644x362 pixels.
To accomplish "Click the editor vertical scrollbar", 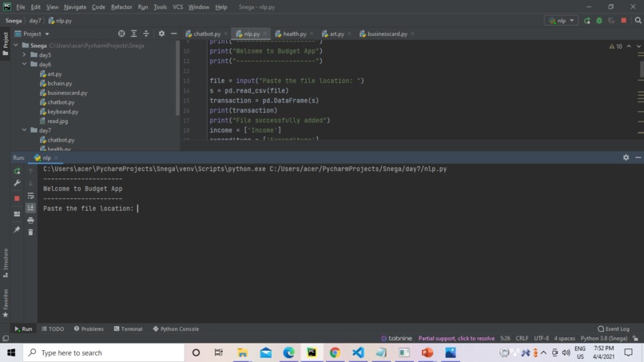I will click(x=641, y=69).
